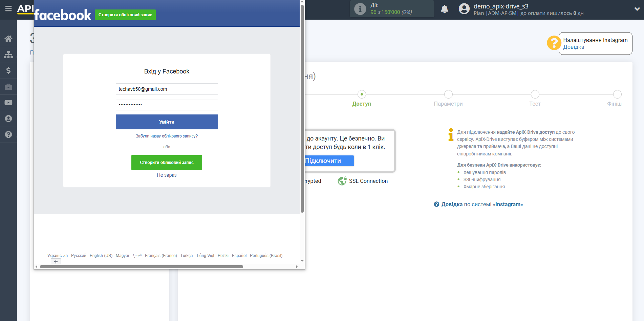644x321 pixels.
Task: Select the Параметри step
Action: click(448, 94)
